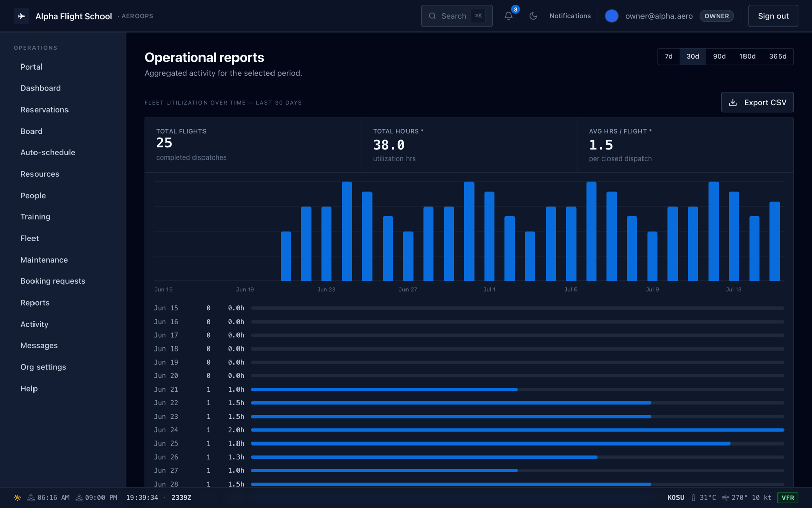Click the KOSU airport code
The image size is (812, 508).
[675, 498]
